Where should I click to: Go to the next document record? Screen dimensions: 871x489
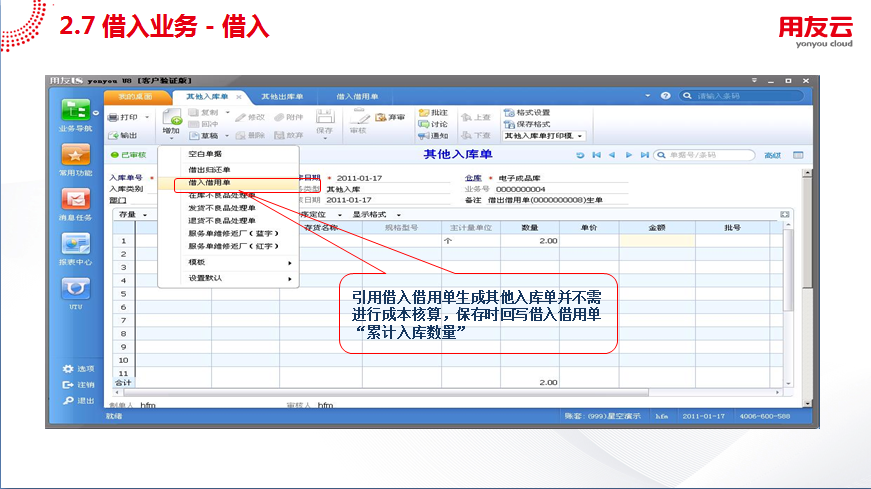[629, 155]
